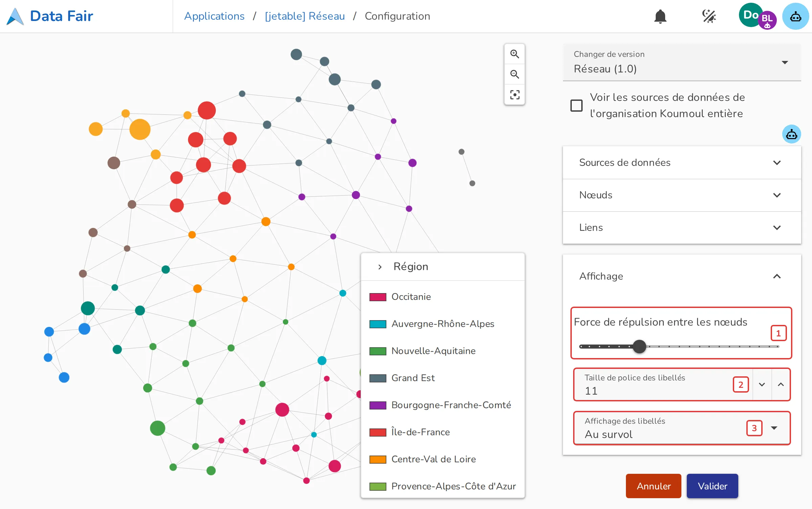Select Île-de-France in the legend
The image size is (812, 509).
click(x=420, y=432)
